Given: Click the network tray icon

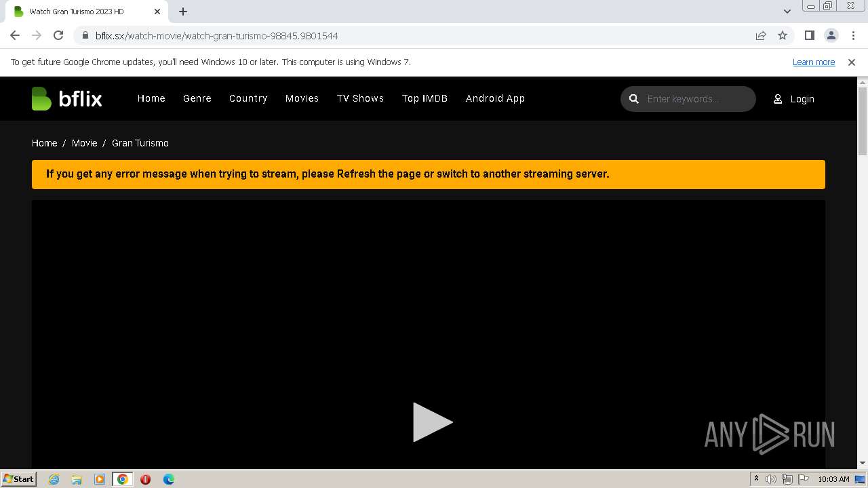Looking at the screenshot, I should coord(787,479).
